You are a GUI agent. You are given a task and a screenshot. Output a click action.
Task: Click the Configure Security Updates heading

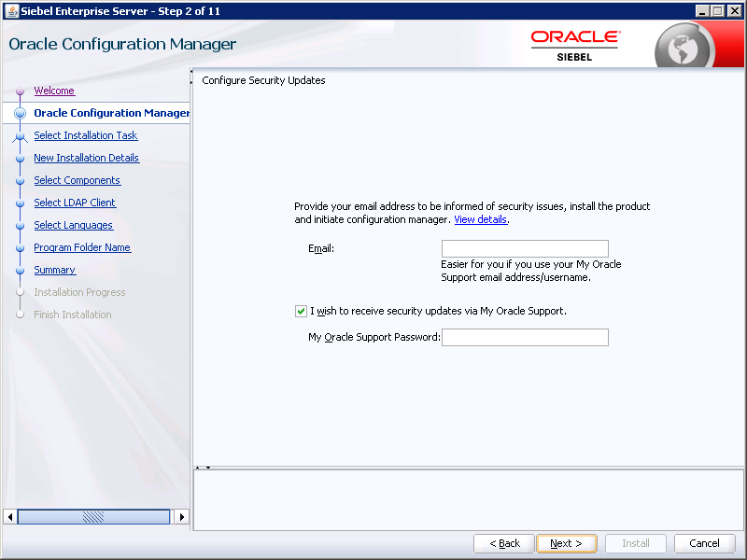[x=263, y=80]
